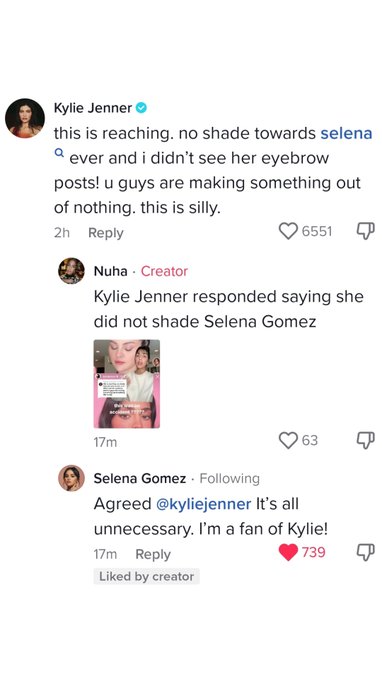Reply to Kylie Jenner's comment
Screen dimensions: 382x680
point(106,233)
